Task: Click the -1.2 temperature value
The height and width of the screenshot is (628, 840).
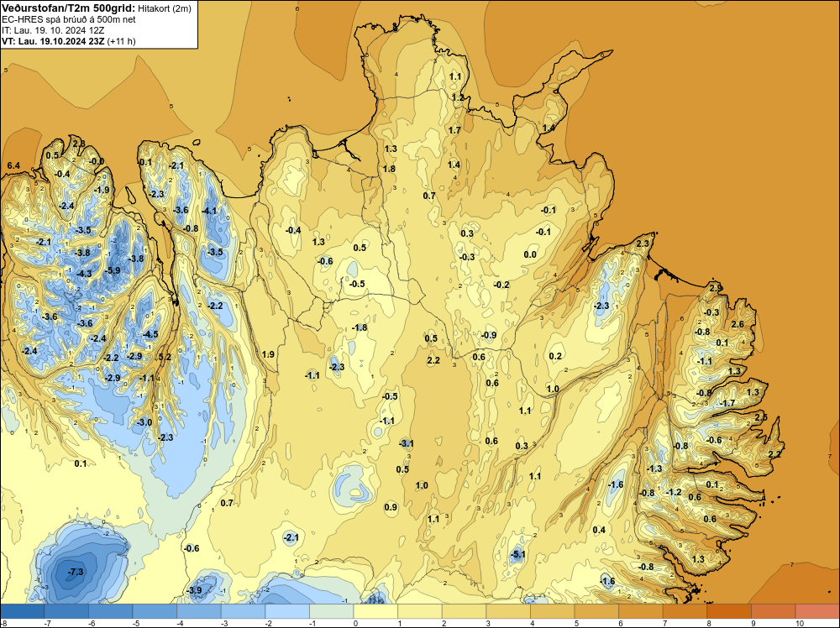Action: 674,492
